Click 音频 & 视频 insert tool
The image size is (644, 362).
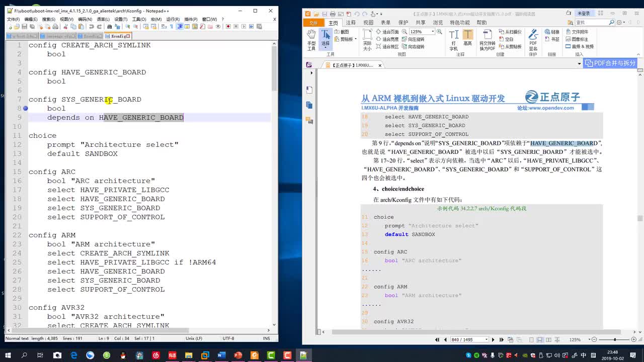coord(580,46)
